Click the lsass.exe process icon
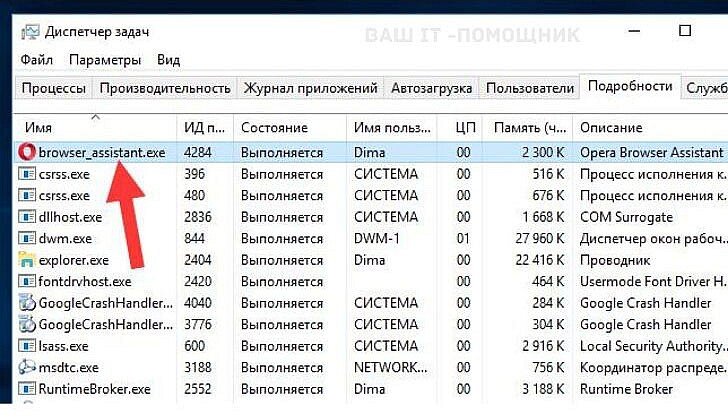 [x=27, y=346]
